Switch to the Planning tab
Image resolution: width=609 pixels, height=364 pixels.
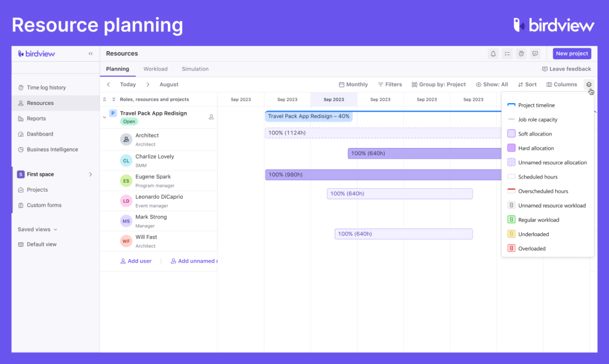118,69
